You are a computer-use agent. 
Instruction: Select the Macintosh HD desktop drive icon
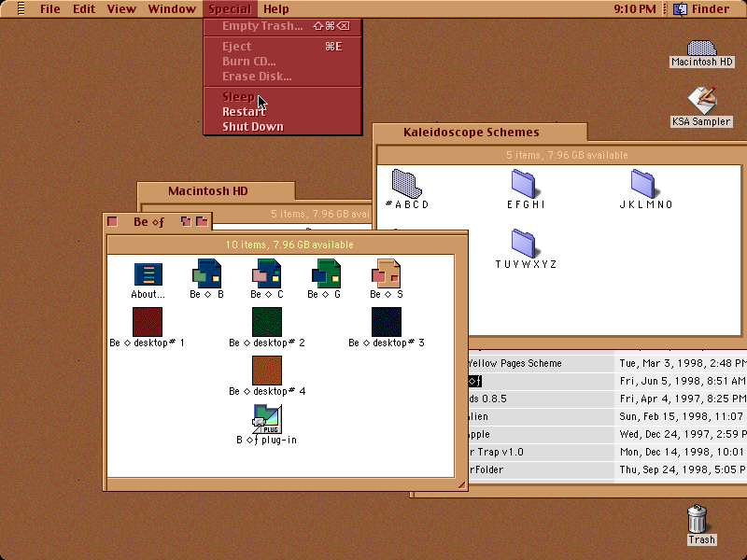(701, 49)
